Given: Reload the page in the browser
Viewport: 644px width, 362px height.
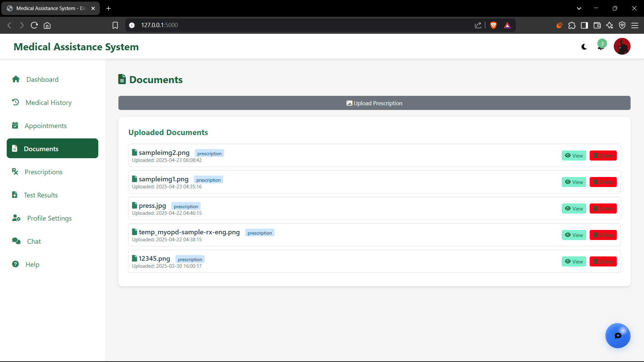Looking at the screenshot, I should 34,25.
